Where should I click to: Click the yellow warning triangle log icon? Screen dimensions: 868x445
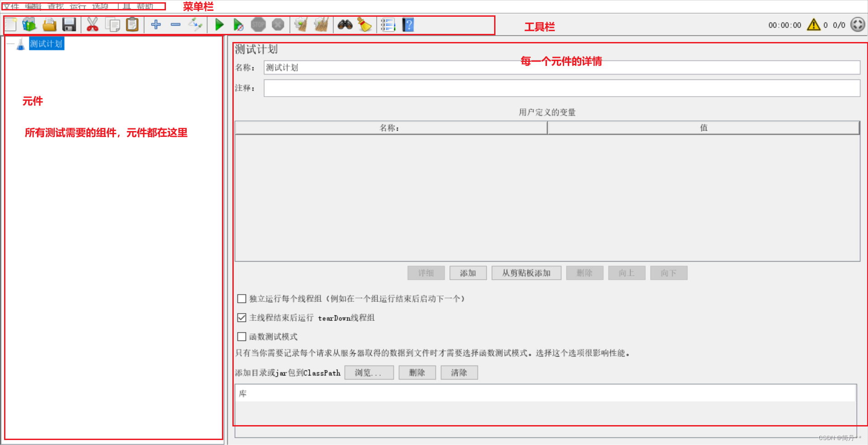pyautogui.click(x=814, y=24)
